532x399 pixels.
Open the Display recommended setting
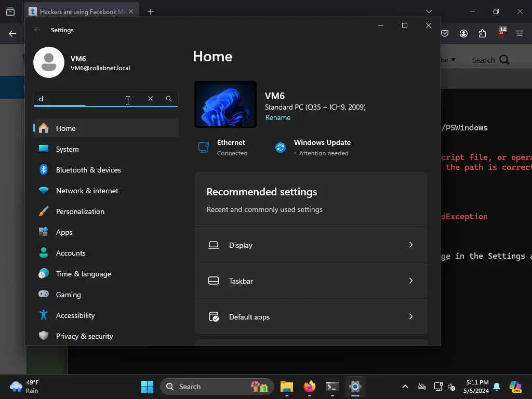pos(311,245)
